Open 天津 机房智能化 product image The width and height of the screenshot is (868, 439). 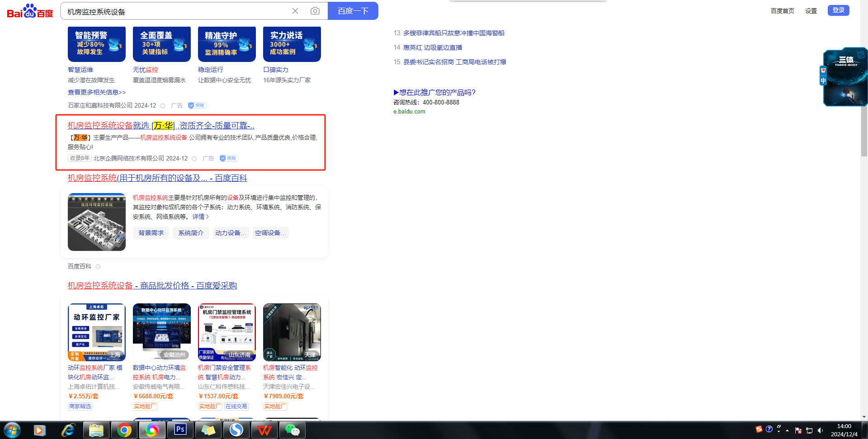point(292,332)
